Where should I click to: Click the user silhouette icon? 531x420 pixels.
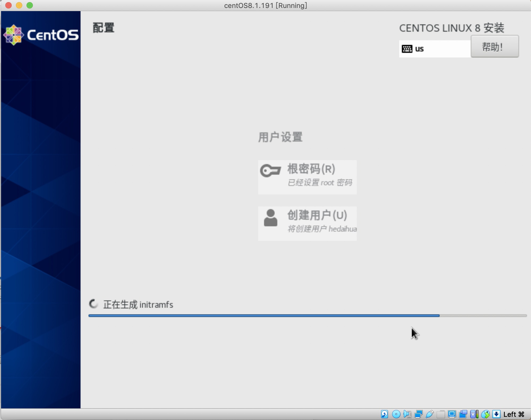point(271,218)
